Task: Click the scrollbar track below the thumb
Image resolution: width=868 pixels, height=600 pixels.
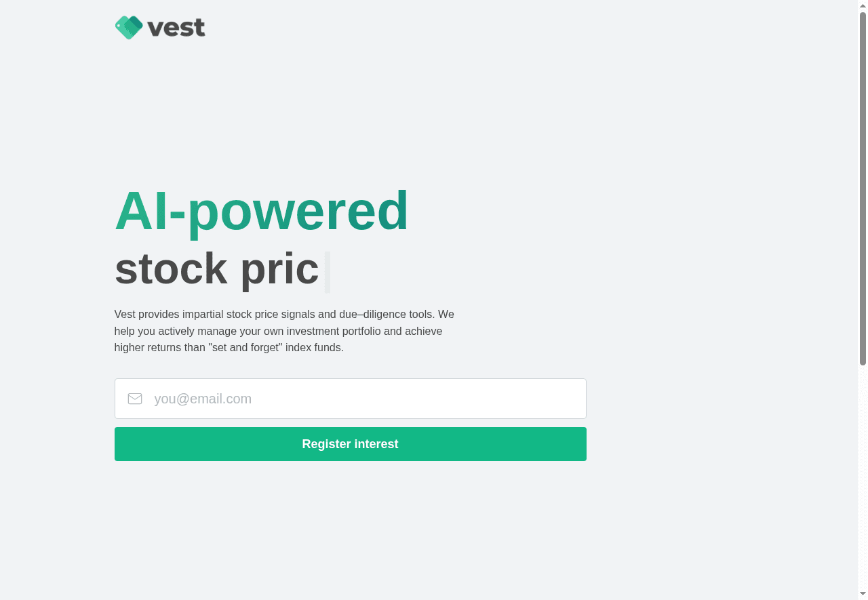Action: pos(863,475)
